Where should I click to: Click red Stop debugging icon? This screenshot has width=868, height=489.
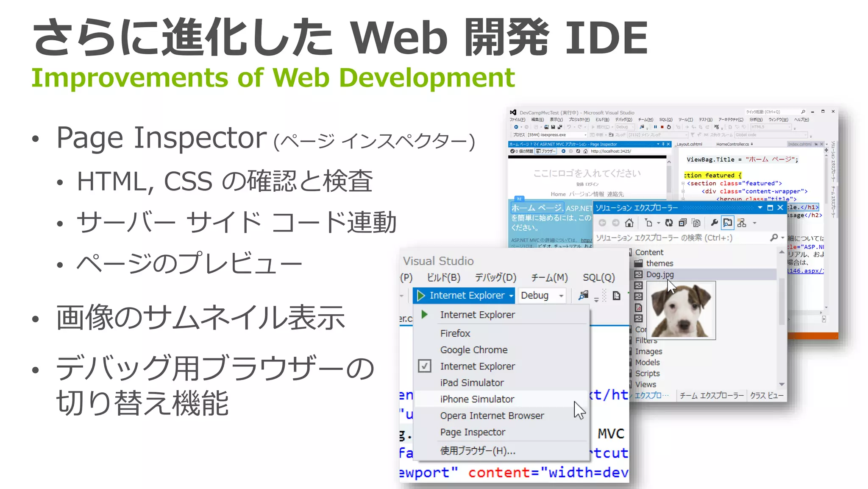pos(662,127)
